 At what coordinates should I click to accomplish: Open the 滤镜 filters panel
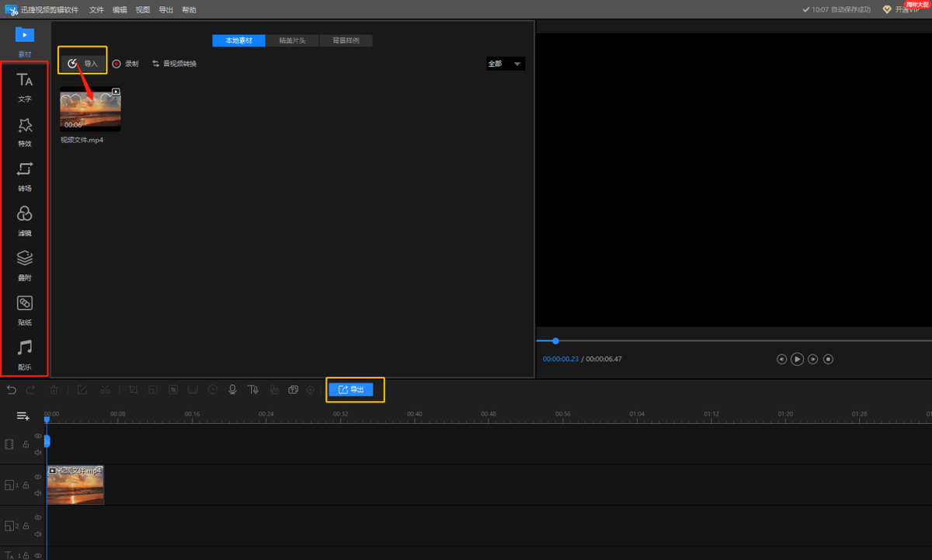click(x=25, y=221)
